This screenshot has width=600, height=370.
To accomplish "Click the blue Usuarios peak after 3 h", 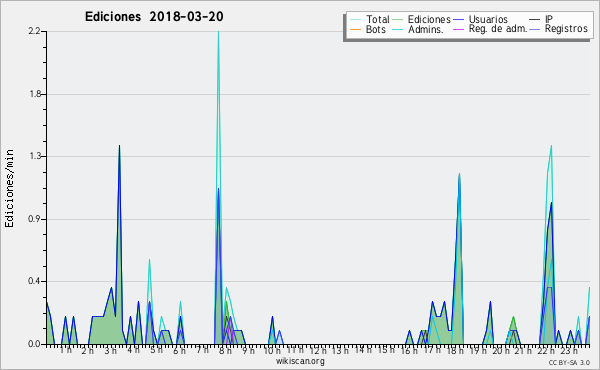I will (x=119, y=146).
